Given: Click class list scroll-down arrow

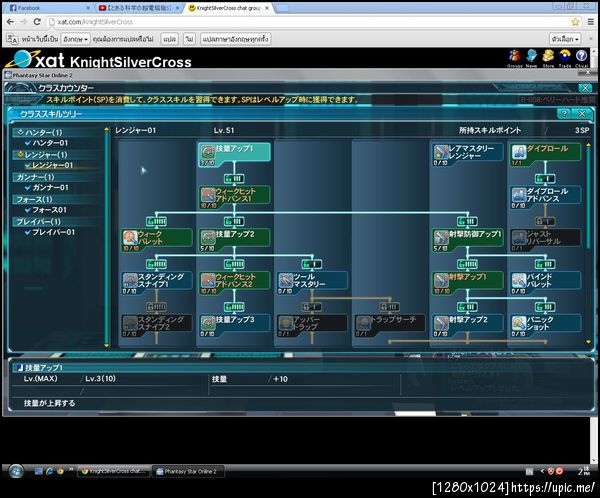Looking at the screenshot, I should pos(106,346).
